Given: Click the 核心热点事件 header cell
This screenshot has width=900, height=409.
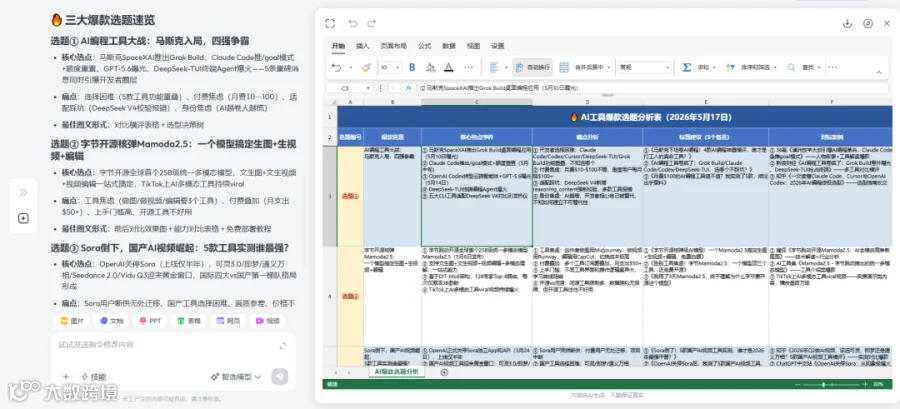Looking at the screenshot, I should [x=476, y=137].
